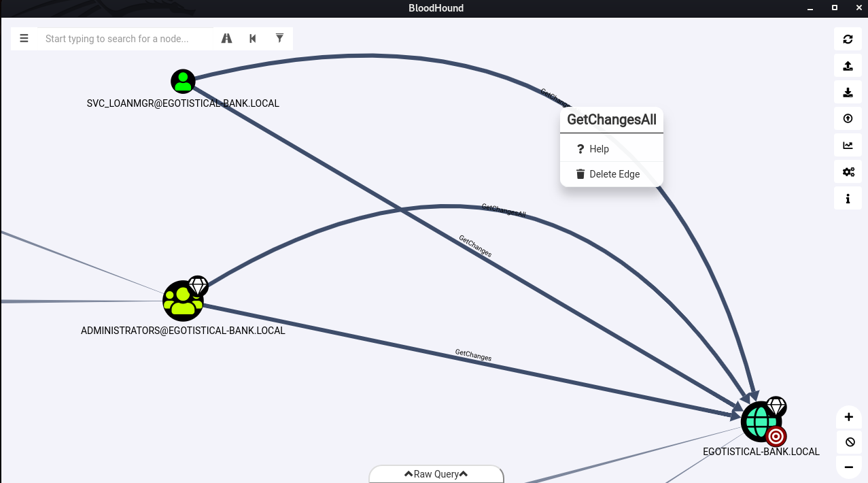
Task: Open the hamburger menu panel
Action: [x=24, y=39]
